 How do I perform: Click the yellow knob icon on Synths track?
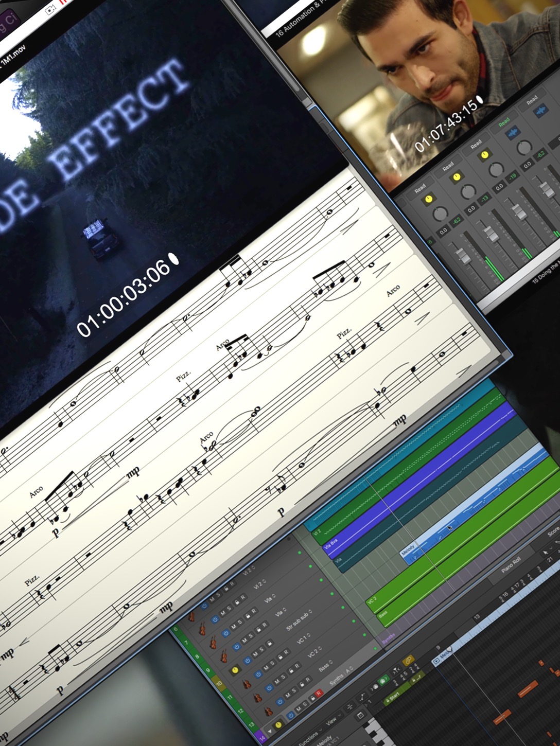(278, 724)
